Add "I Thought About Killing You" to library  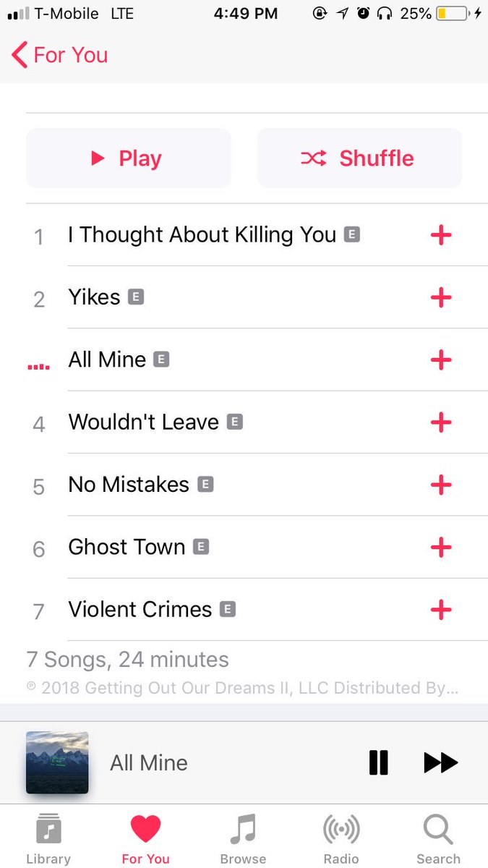(x=441, y=234)
